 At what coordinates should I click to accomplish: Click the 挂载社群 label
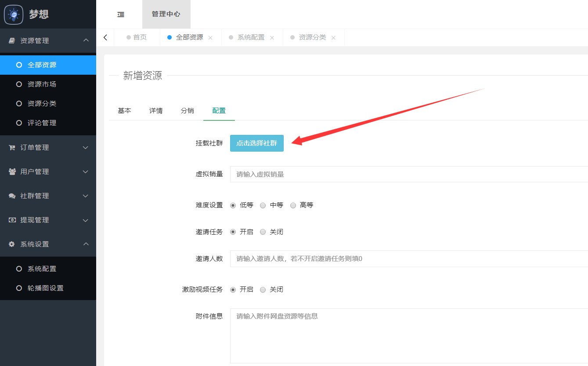tap(209, 143)
